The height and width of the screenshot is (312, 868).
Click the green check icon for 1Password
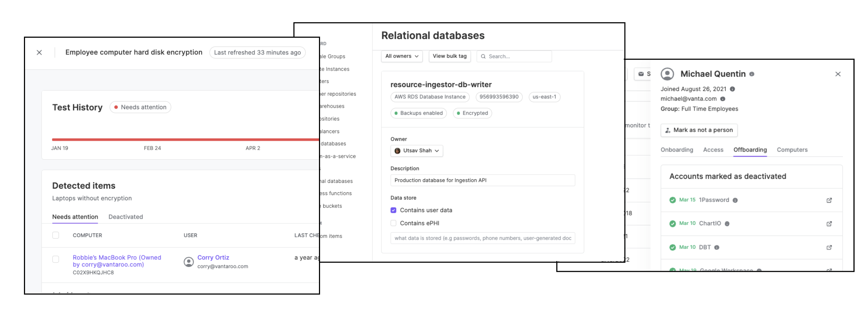pyautogui.click(x=672, y=200)
